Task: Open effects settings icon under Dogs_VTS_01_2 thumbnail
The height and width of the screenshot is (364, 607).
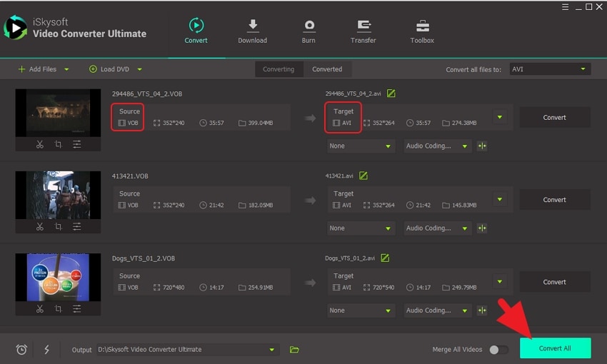Action: [76, 309]
